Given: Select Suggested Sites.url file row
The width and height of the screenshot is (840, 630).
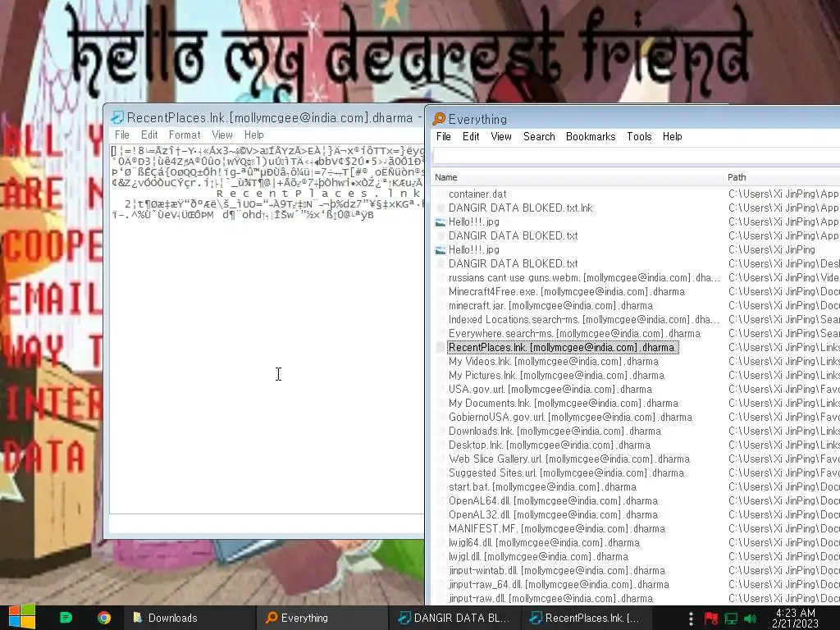Looking at the screenshot, I should [566, 472].
